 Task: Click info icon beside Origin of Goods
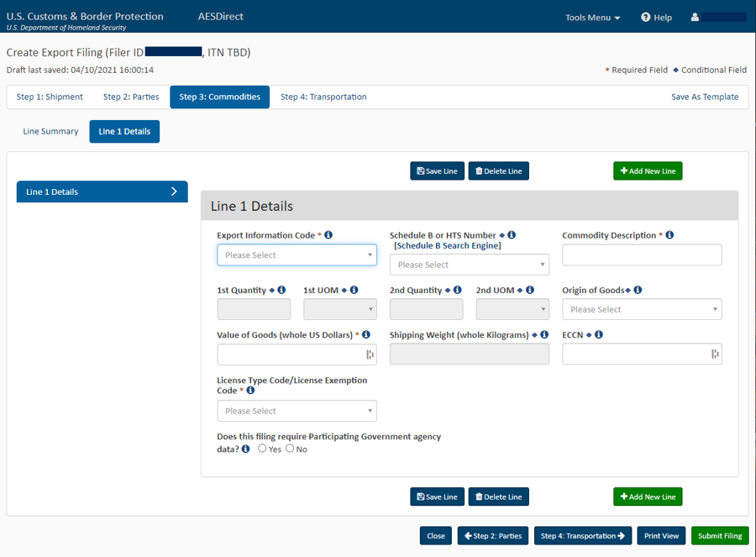tap(638, 290)
